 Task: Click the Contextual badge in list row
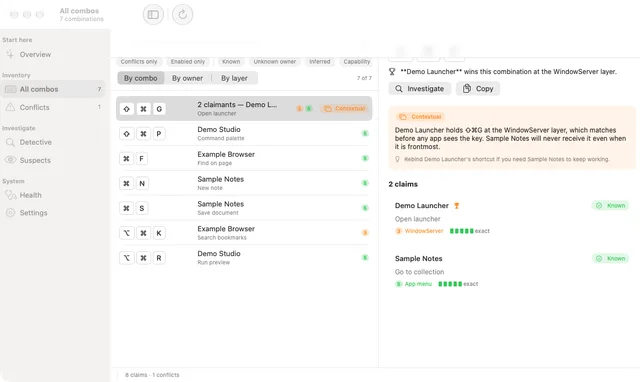(345, 109)
